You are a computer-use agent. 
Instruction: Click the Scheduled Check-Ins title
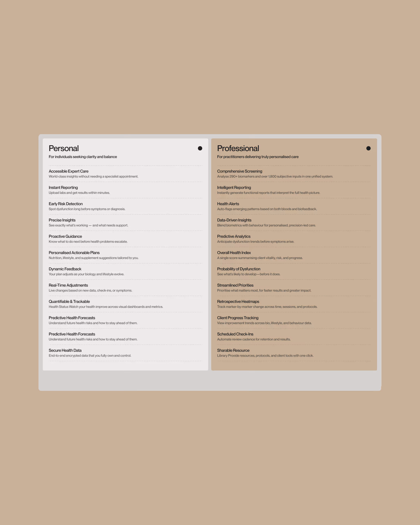coord(235,334)
